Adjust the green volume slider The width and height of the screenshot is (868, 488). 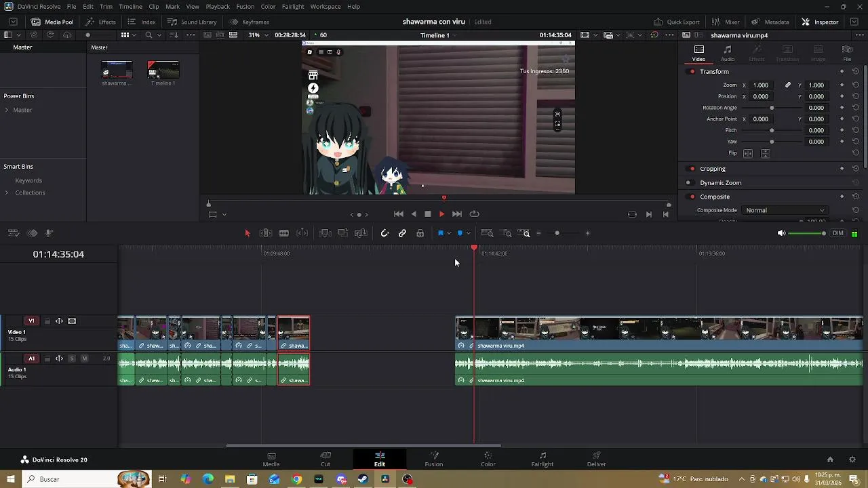click(808, 233)
